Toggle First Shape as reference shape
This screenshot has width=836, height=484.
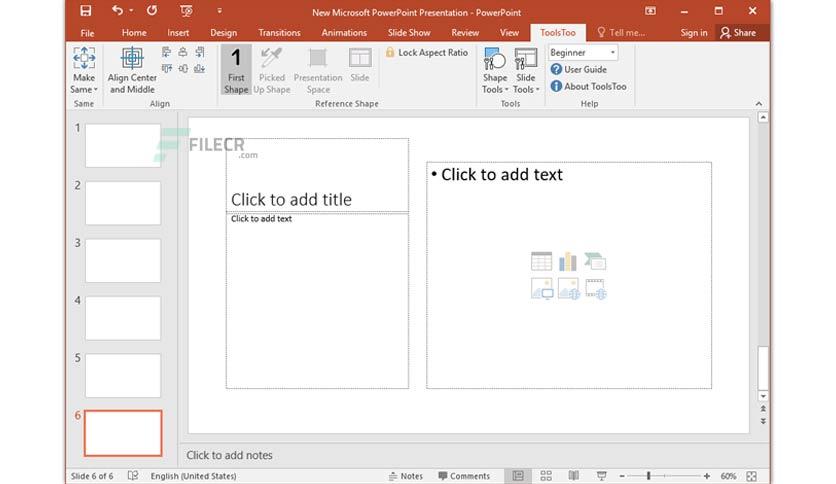tap(236, 70)
